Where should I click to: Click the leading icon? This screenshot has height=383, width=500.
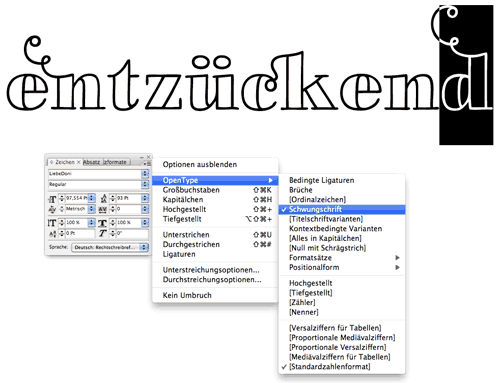[x=104, y=199]
